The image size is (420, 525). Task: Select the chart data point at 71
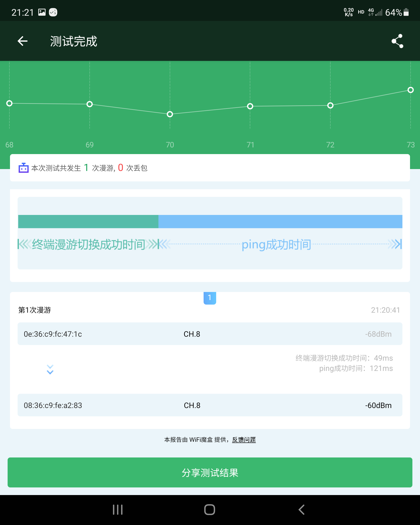(250, 106)
